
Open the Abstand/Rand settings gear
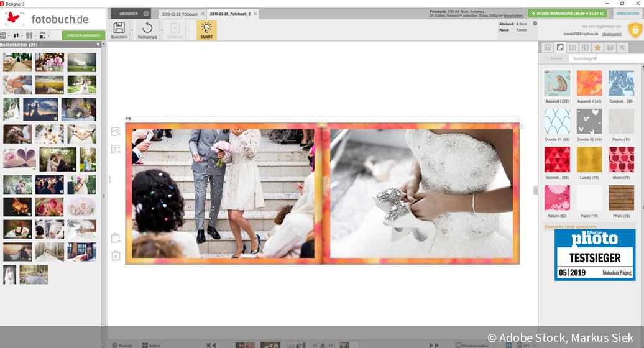[535, 24]
